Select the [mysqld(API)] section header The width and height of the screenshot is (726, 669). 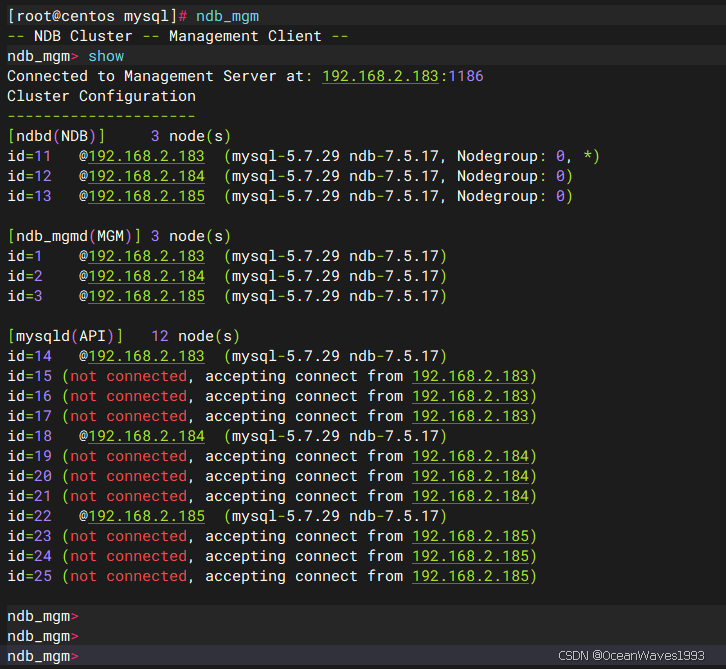65,336
